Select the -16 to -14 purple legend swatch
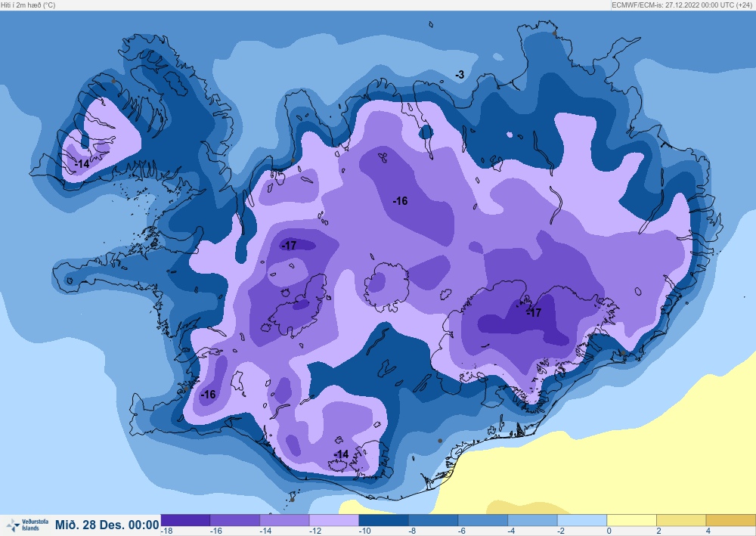Viewport: 756px width, 536px height. (235, 520)
